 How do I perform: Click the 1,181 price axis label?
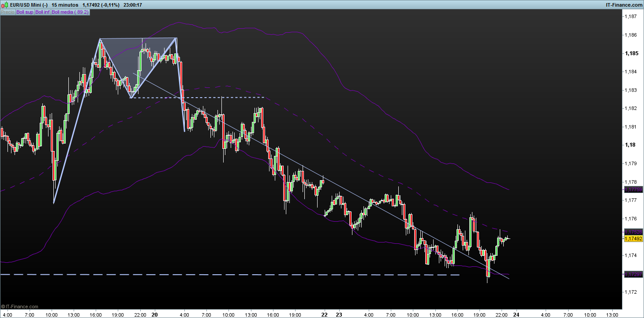pyautogui.click(x=631, y=127)
